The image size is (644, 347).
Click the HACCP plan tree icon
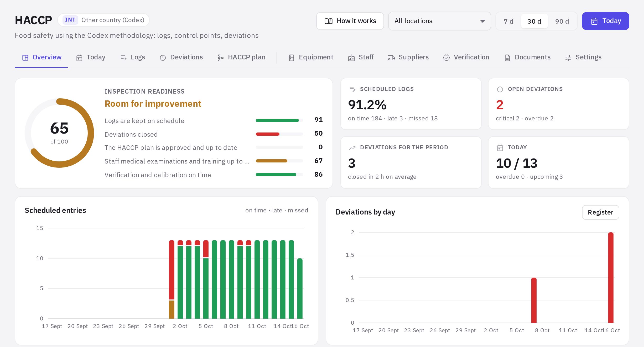221,58
